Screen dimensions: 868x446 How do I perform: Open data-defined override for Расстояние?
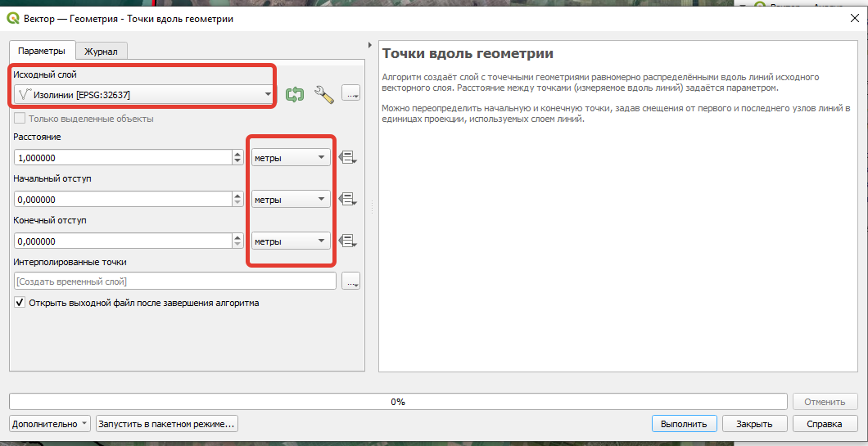pyautogui.click(x=347, y=158)
